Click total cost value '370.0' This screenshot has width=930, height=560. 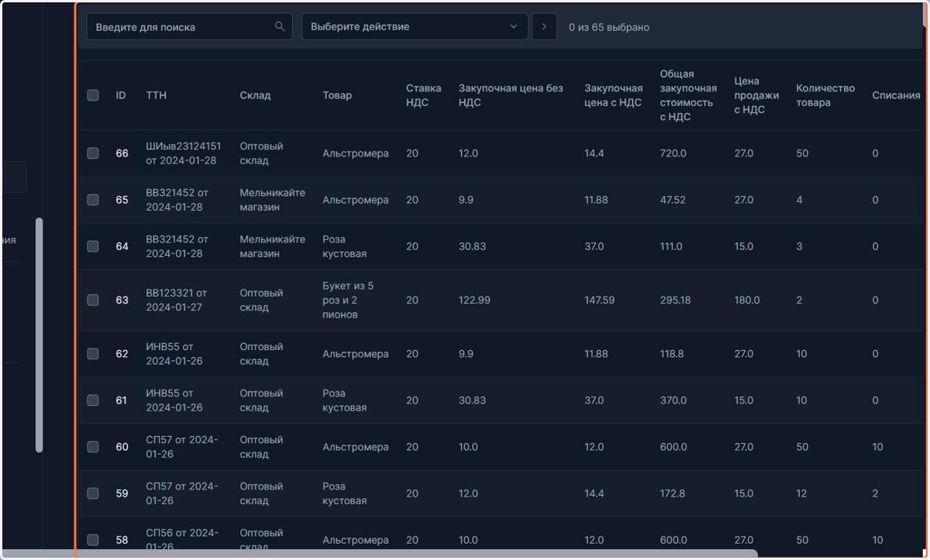tap(673, 400)
